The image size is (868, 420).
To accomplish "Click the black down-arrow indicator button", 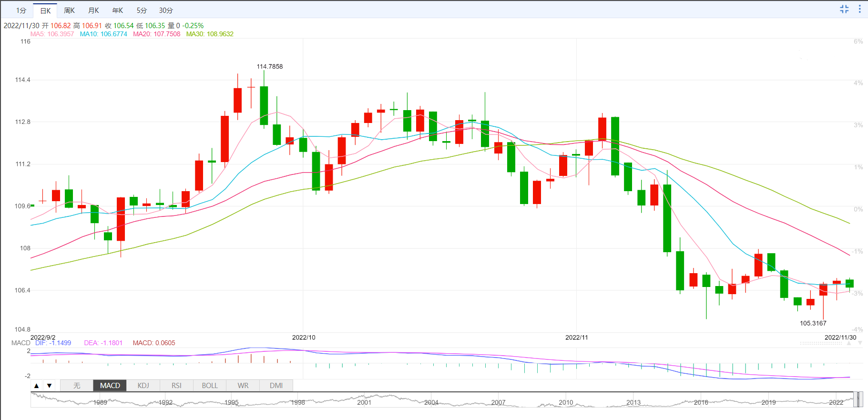I will click(49, 386).
